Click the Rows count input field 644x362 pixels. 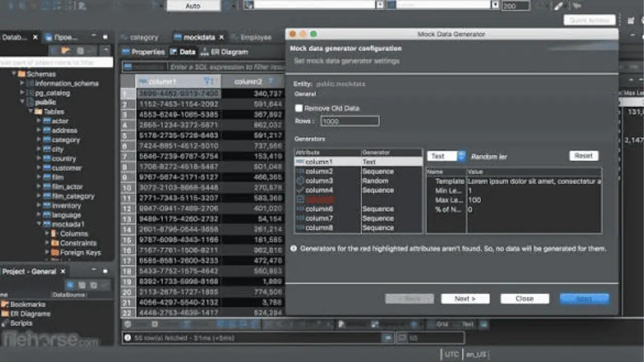click(350, 121)
